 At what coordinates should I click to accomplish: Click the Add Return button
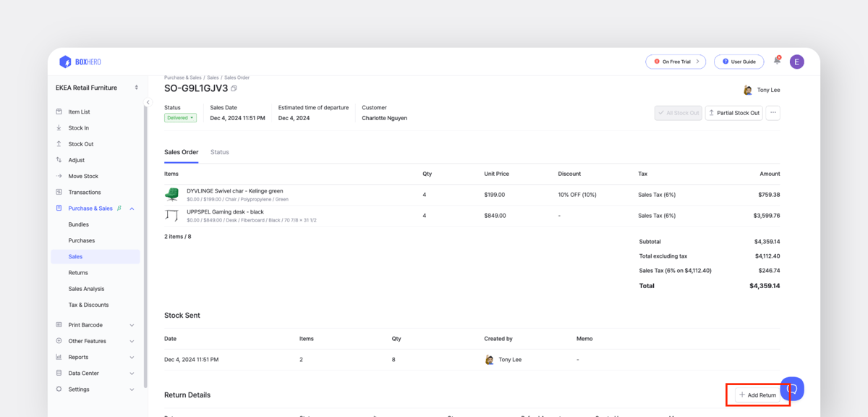758,395
